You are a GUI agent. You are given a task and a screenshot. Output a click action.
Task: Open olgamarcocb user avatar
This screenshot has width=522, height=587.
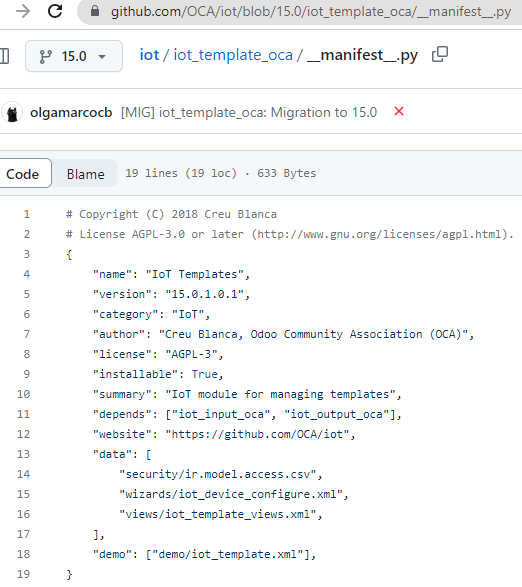click(x=12, y=112)
